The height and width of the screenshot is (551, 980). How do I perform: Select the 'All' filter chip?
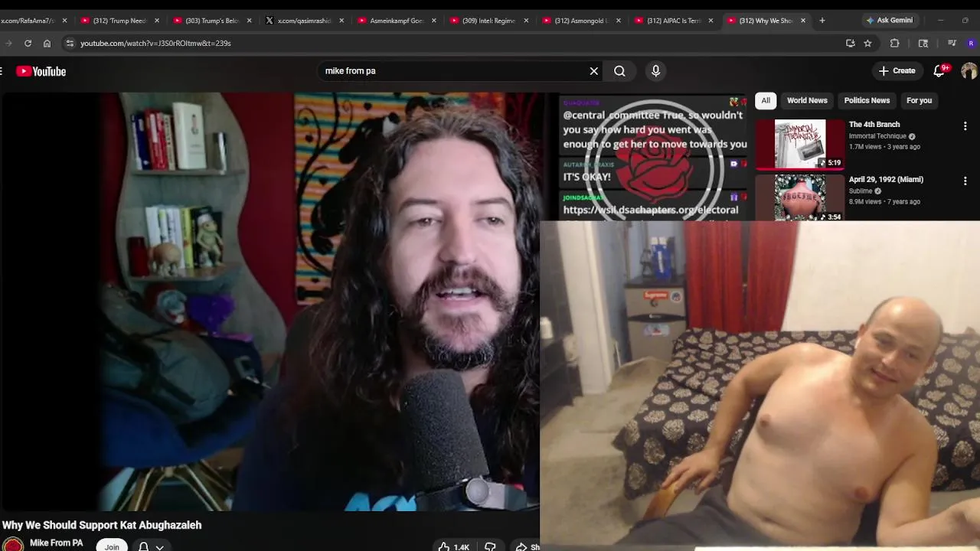tap(766, 100)
